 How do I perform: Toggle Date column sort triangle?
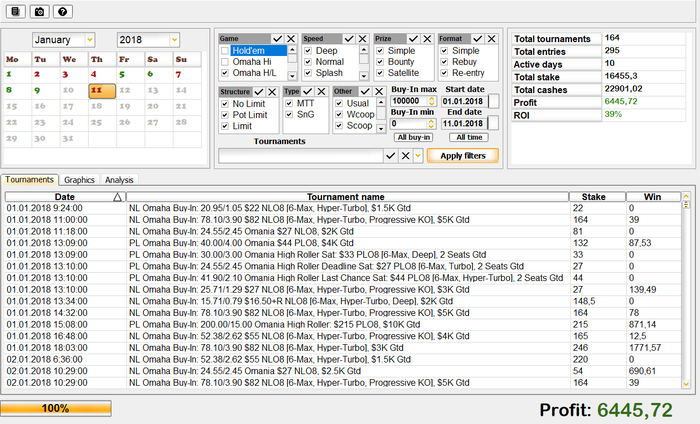pos(117,197)
